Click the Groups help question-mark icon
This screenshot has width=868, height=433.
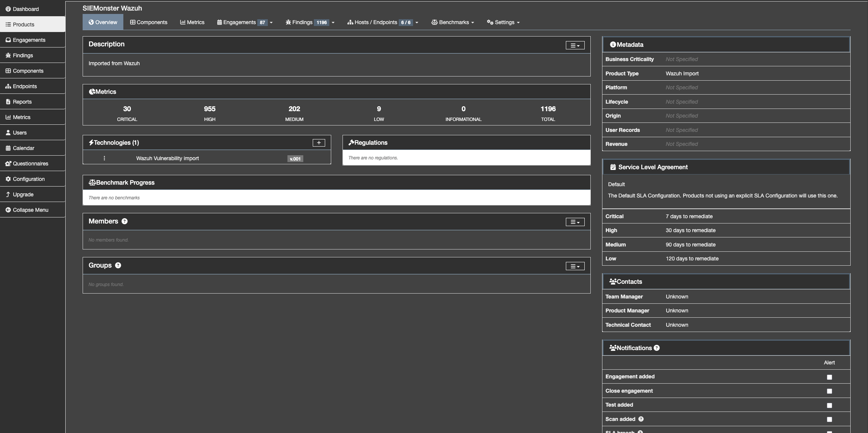tap(118, 265)
